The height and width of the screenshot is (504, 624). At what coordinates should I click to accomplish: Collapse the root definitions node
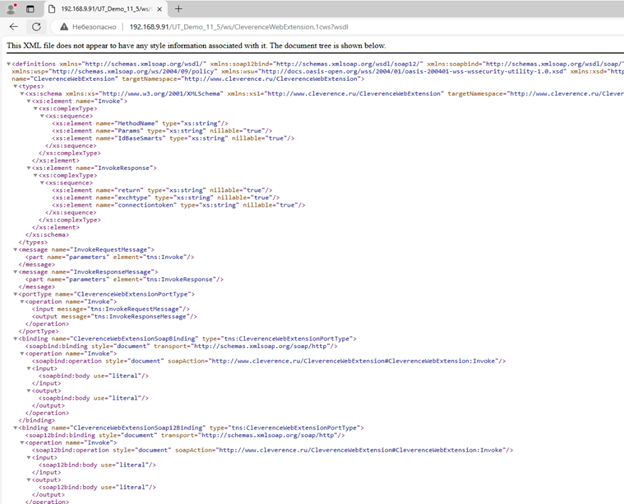9,62
